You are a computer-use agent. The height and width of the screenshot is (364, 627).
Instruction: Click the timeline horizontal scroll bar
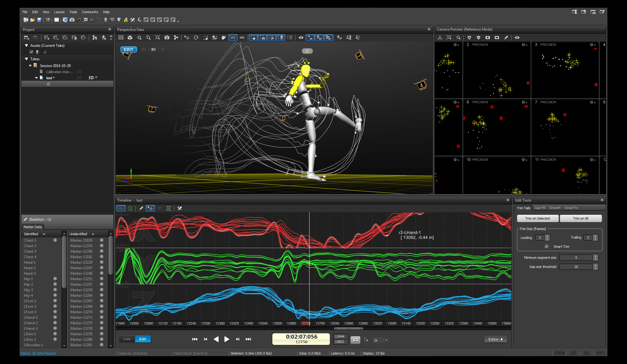pos(348,329)
